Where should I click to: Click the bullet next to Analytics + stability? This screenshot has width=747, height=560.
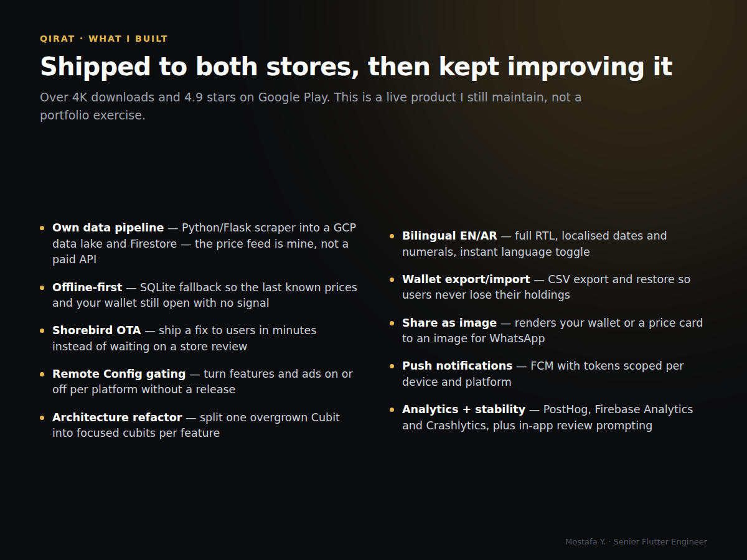392,410
